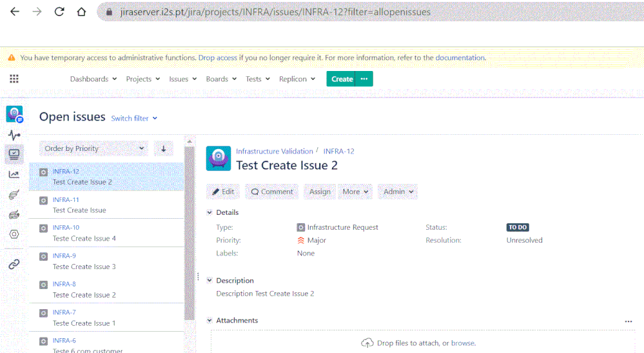Open the Dashboards menu

[93, 79]
